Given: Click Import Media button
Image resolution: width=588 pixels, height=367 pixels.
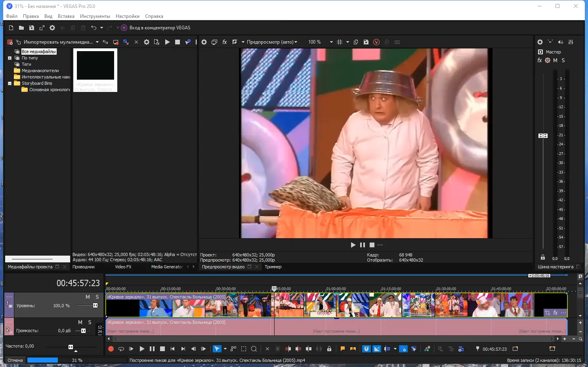Looking at the screenshot, I should pyautogui.click(x=58, y=42).
